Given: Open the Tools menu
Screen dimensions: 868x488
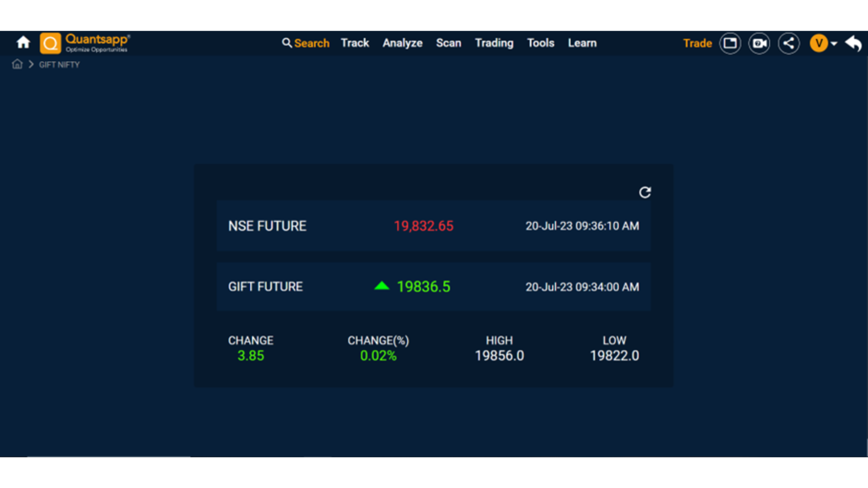Looking at the screenshot, I should [541, 43].
